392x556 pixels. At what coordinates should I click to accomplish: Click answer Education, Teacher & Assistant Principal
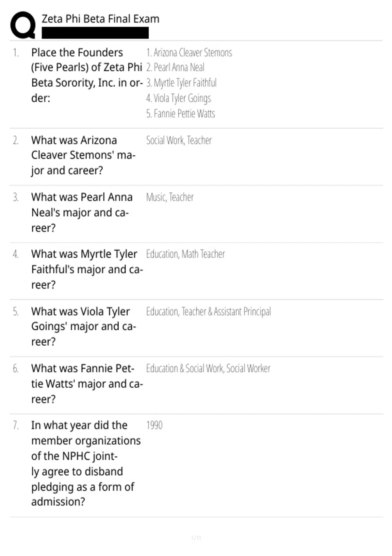[208, 311]
